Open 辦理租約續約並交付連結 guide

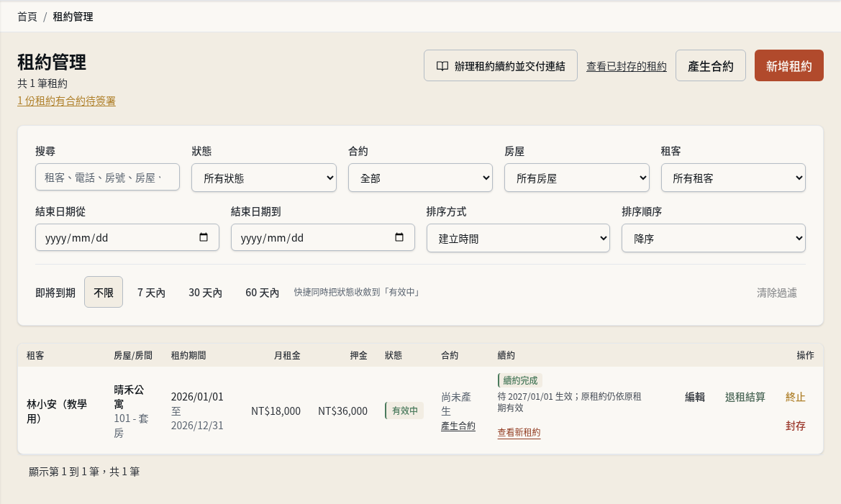pyautogui.click(x=501, y=66)
